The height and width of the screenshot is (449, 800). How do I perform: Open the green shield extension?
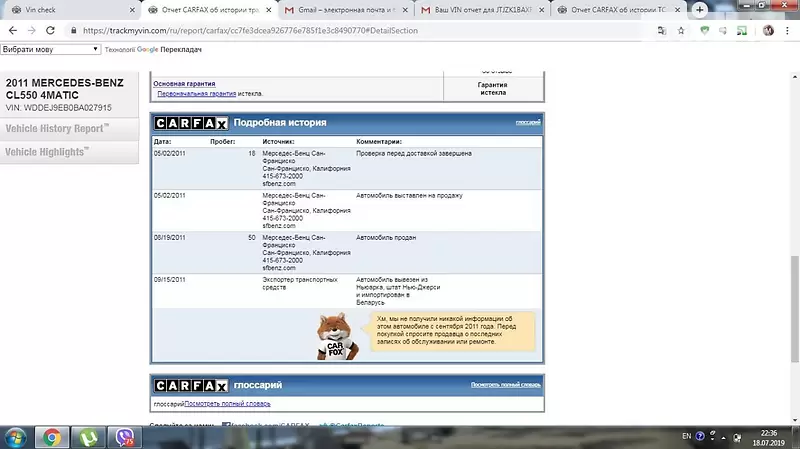click(705, 31)
